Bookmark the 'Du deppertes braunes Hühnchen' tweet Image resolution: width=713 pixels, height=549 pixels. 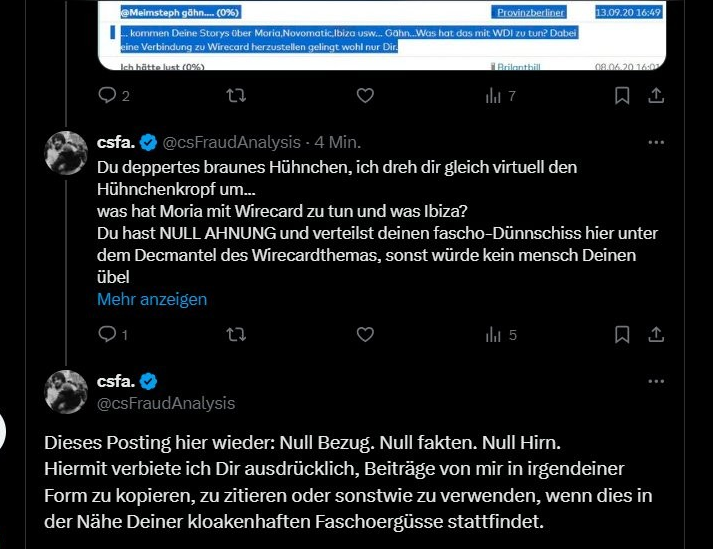point(622,335)
